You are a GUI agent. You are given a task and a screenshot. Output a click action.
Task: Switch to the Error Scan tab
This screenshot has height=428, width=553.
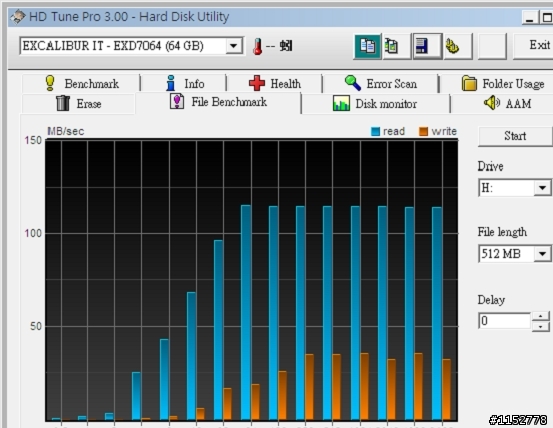pos(381,84)
